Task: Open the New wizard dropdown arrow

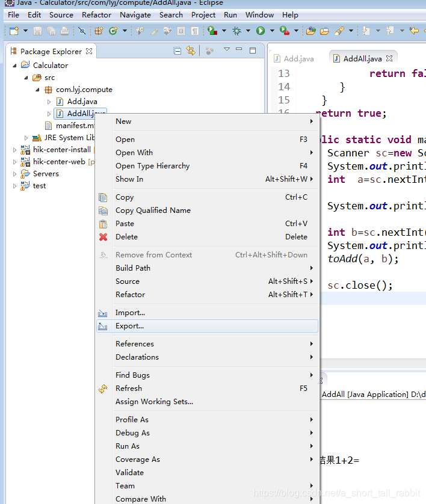Action: click(25, 31)
